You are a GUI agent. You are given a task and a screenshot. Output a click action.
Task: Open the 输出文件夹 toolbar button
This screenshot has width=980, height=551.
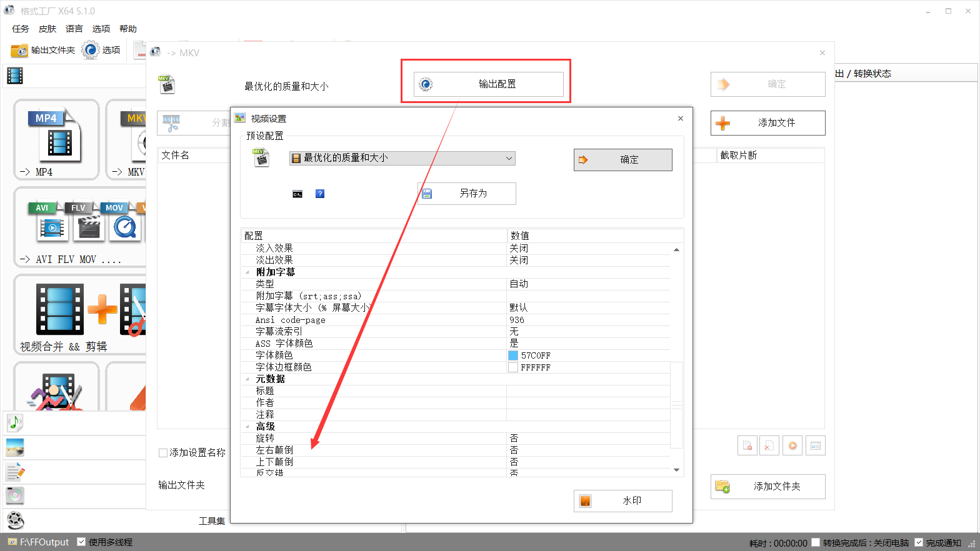tap(44, 50)
